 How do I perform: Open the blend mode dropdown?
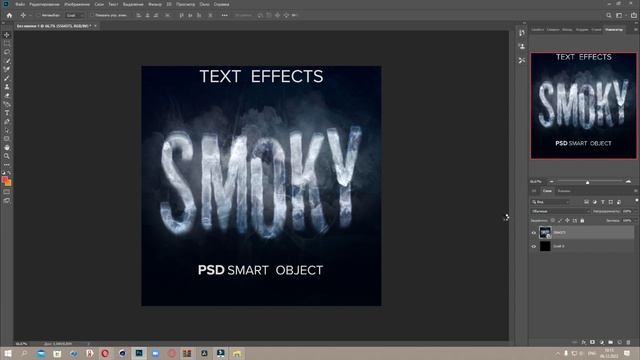(x=560, y=211)
